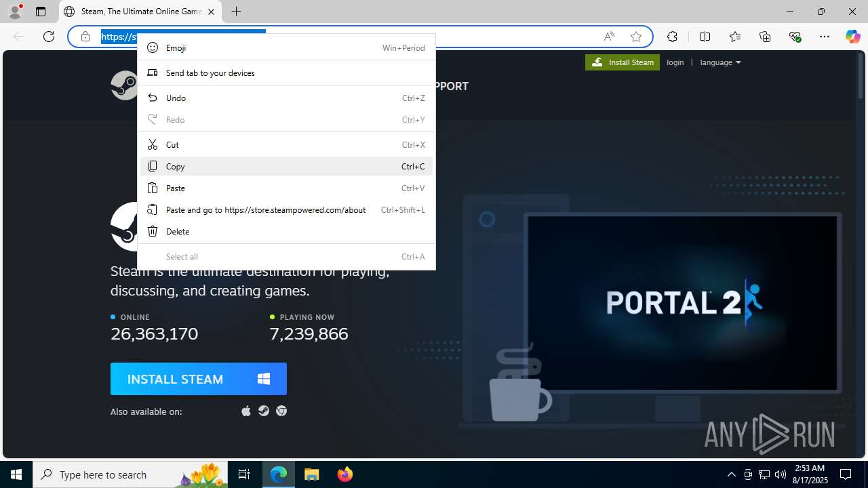Click the login link

675,62
